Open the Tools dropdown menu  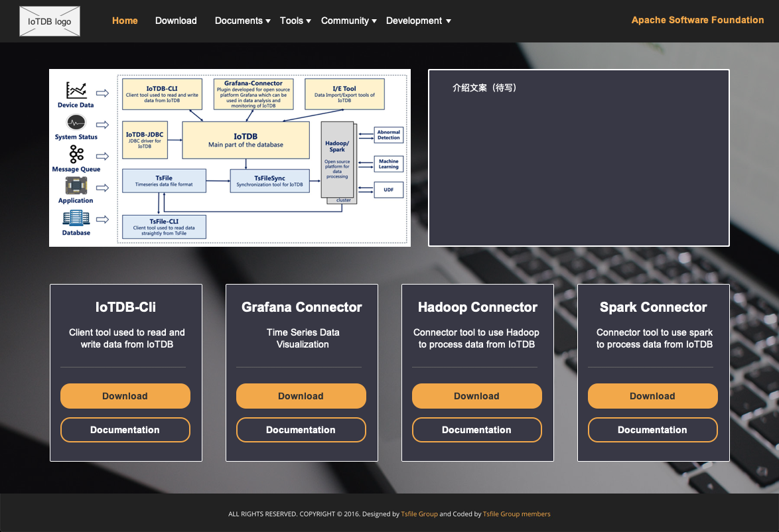(x=295, y=21)
